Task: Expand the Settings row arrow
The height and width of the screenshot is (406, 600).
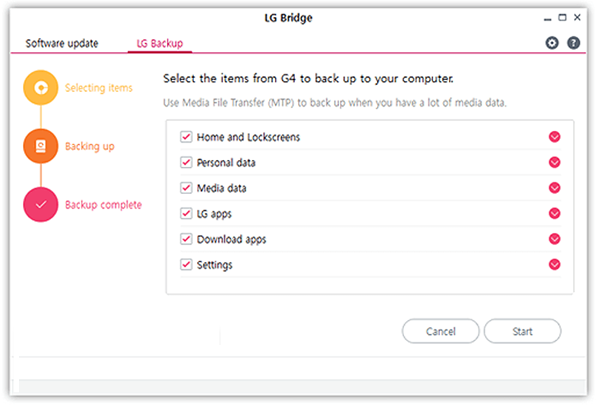Action: tap(555, 265)
